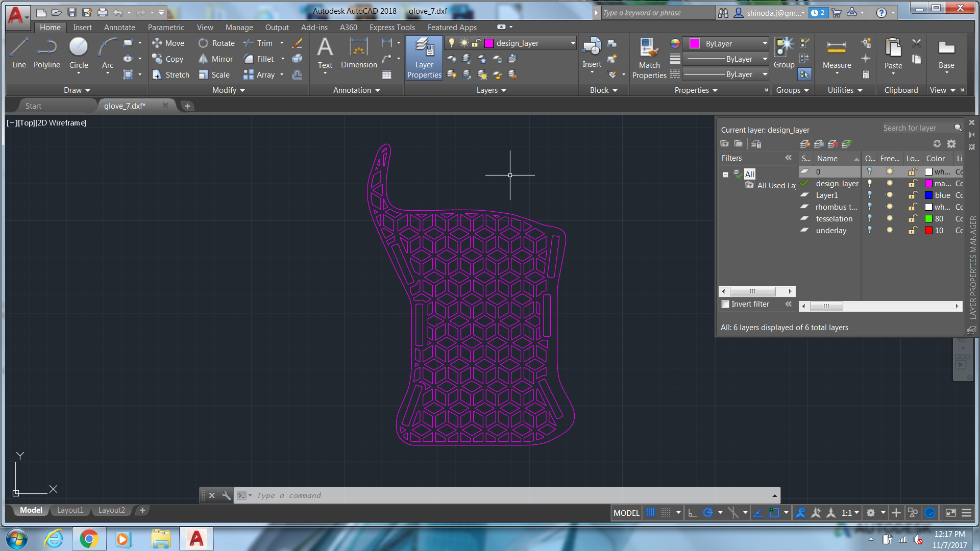Switch to the Express Tools tab
Screen dimensions: 980x551
click(x=392, y=28)
